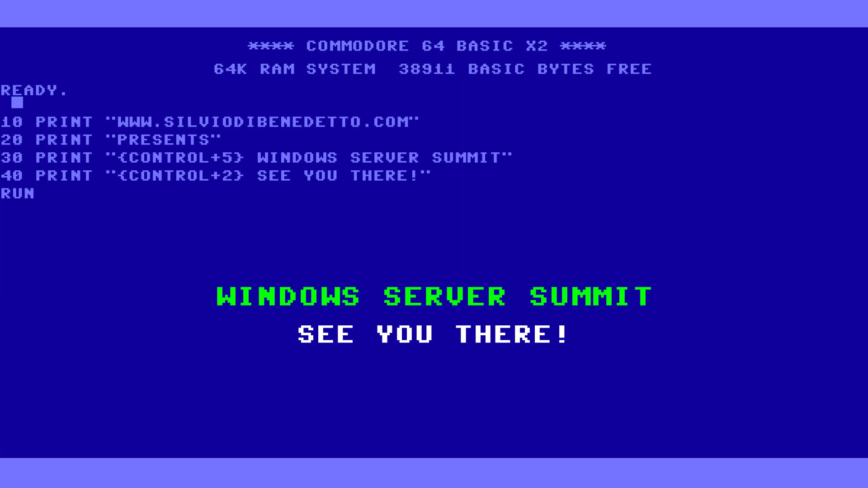Click the line number 10 input field
This screenshot has width=868, height=488.
(9, 122)
